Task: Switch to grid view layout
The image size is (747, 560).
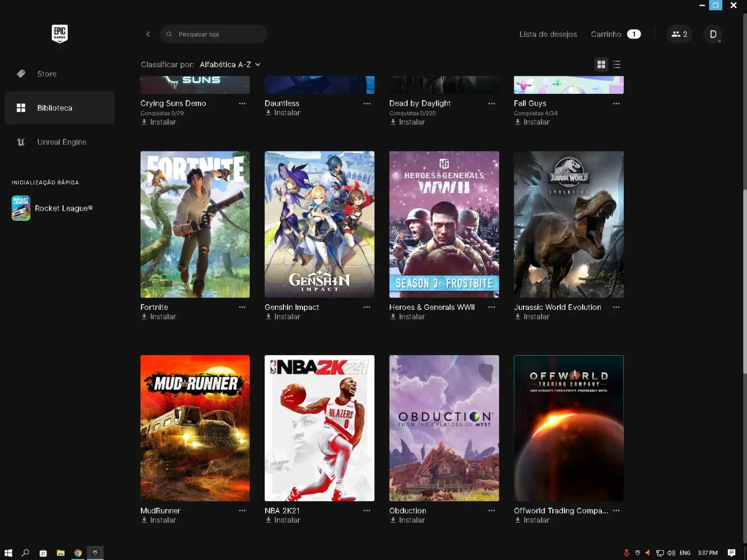Action: point(601,65)
